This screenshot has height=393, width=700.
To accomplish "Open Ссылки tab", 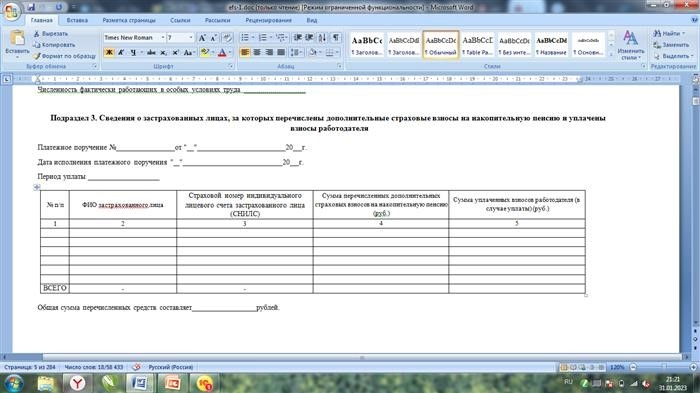I will (x=180, y=20).
